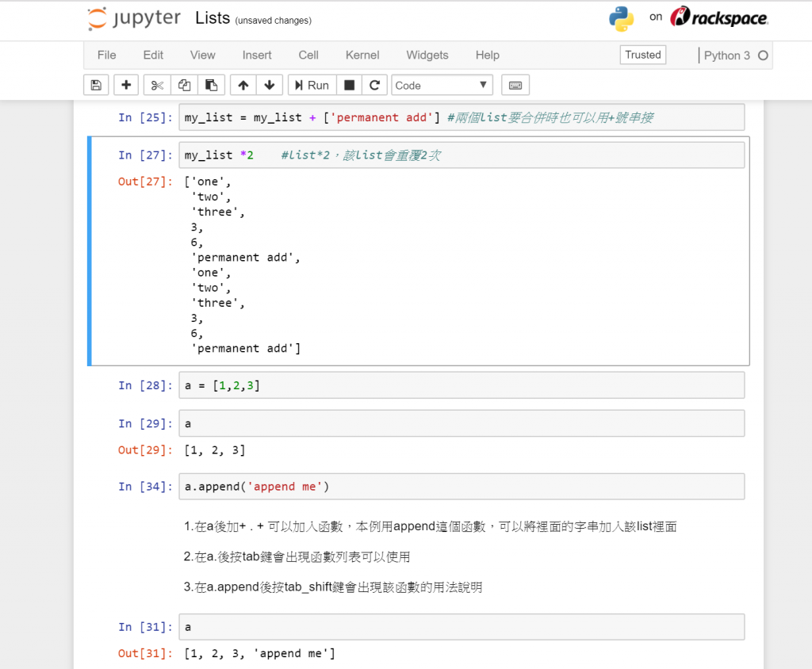Click into the In [31] cell containing a
812x669 pixels.
[x=462, y=627]
